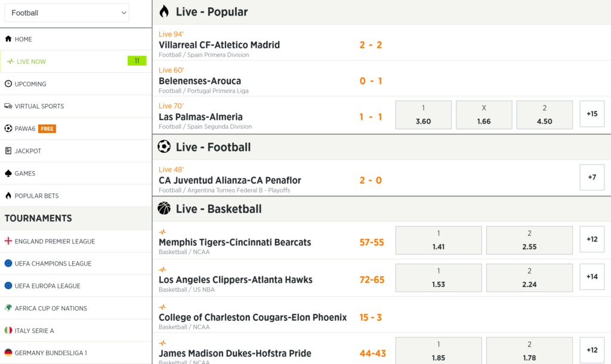Click the Jackpot ticket icon
The image size is (611, 364).
pyautogui.click(x=8, y=151)
